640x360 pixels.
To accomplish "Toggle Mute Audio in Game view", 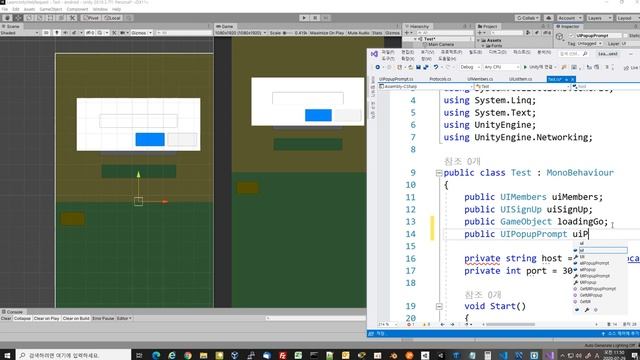I will (358, 33).
